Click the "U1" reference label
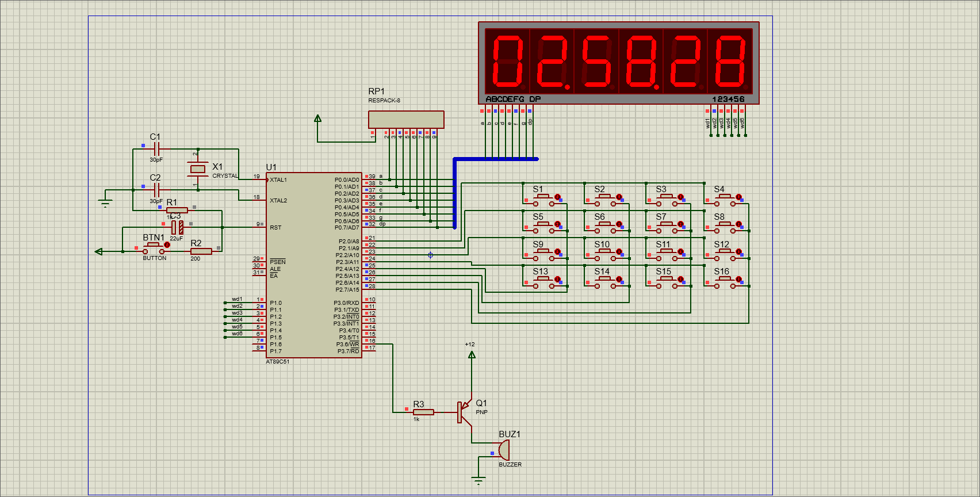The height and width of the screenshot is (497, 980). pyautogui.click(x=271, y=167)
